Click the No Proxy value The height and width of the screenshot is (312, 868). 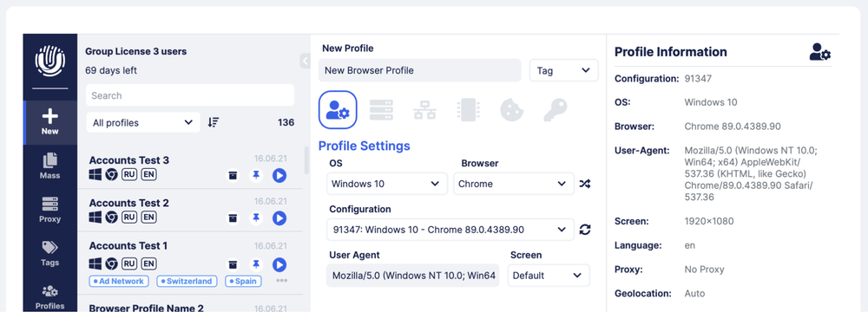[704, 270]
